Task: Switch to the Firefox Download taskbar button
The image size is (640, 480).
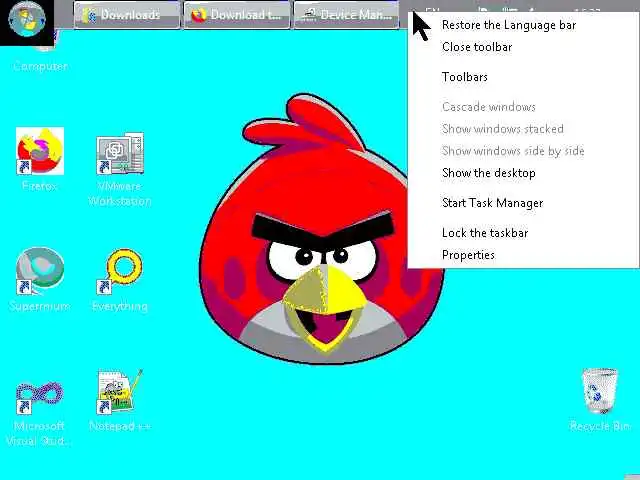Action: pos(237,15)
